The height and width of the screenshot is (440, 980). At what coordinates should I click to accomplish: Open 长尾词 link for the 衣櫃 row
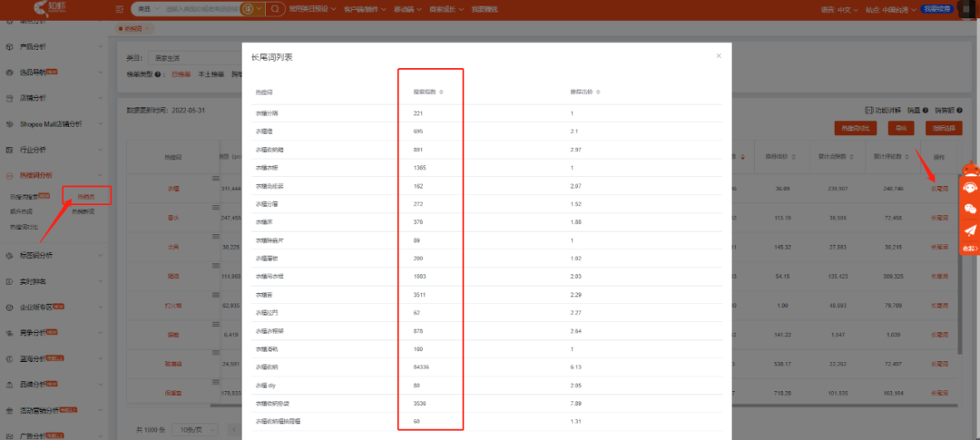coord(939,188)
